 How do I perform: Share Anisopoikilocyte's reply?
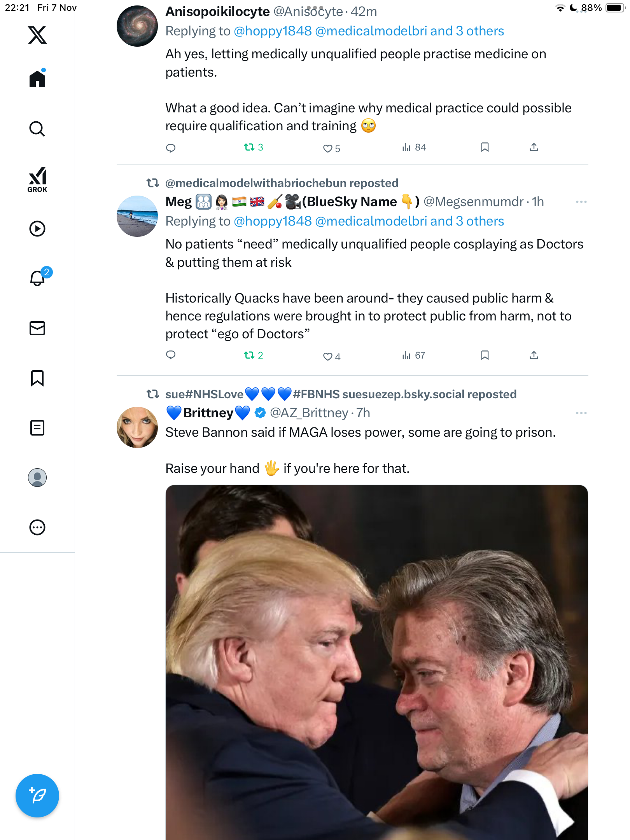pos(534,147)
